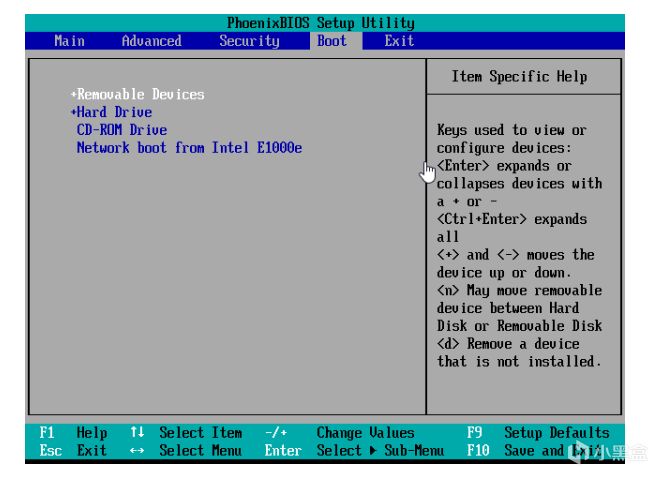Click the F1 Help legend entry
Viewport: 667px width, 477px height.
pos(73,433)
